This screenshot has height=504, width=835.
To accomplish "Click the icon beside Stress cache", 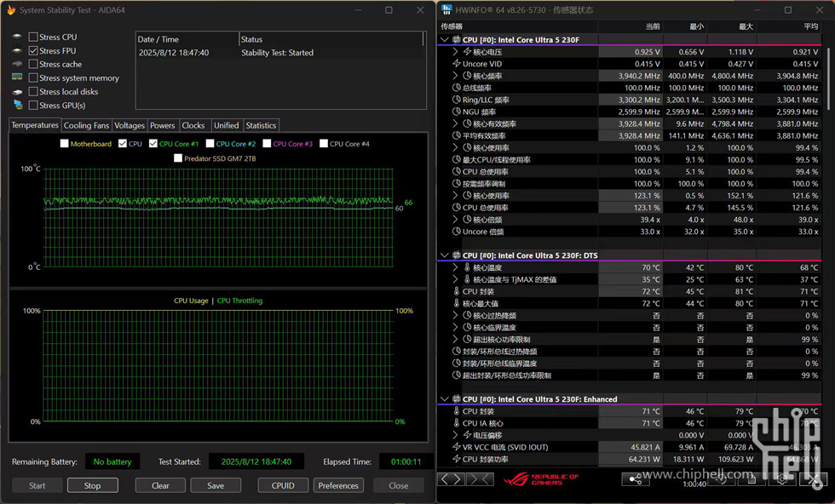I will point(18,64).
